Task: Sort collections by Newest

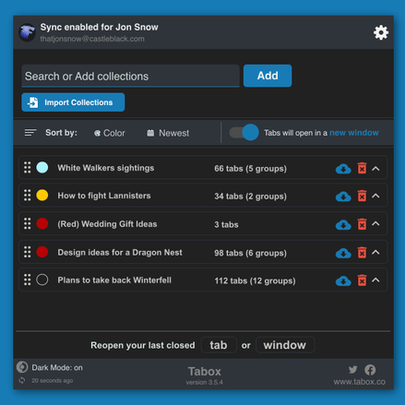Action: (x=168, y=133)
